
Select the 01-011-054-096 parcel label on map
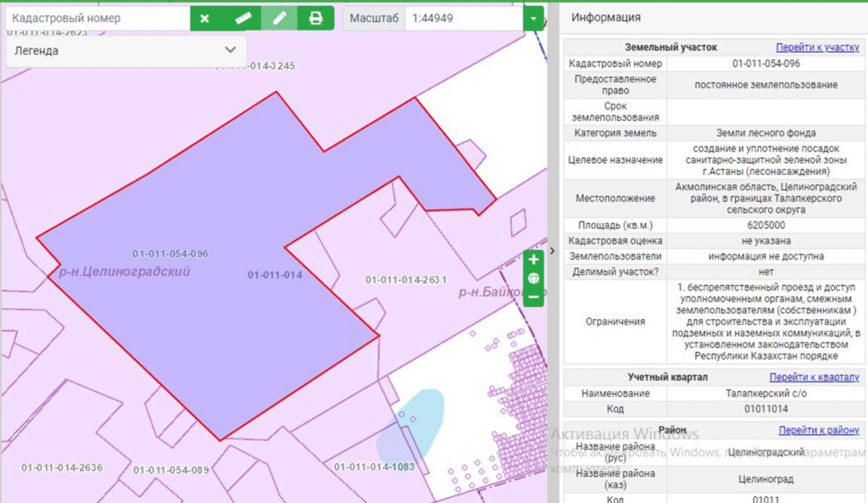(x=170, y=254)
